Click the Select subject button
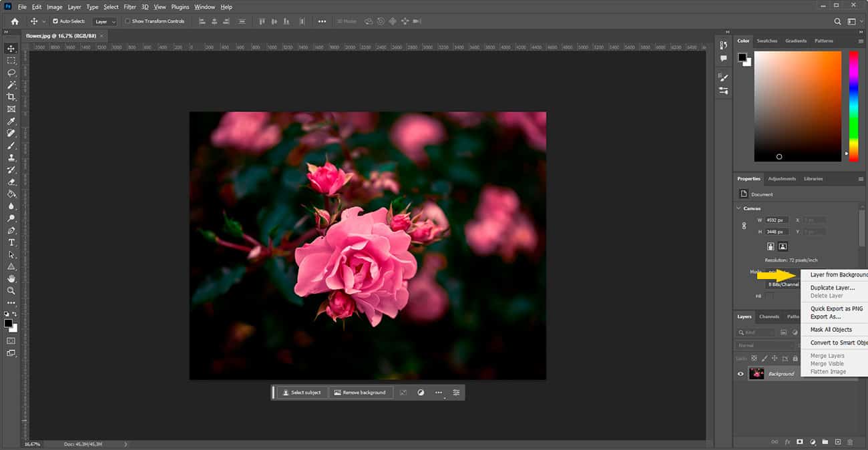Screen dimensions: 868x450 [302, 393]
